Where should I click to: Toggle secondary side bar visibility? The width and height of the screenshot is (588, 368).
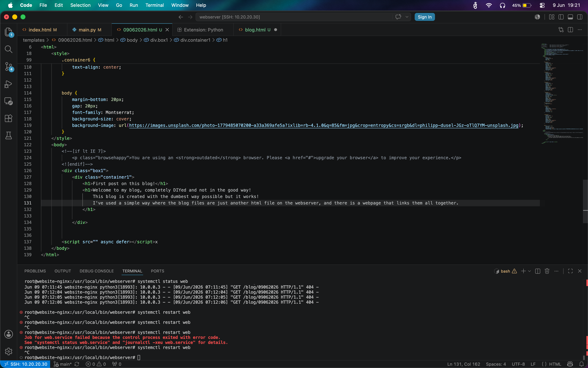pos(580,17)
